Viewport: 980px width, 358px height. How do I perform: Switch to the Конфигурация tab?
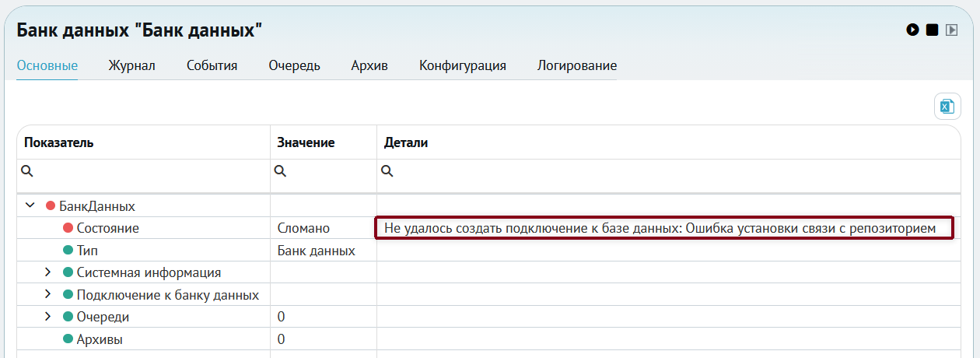pos(463,65)
